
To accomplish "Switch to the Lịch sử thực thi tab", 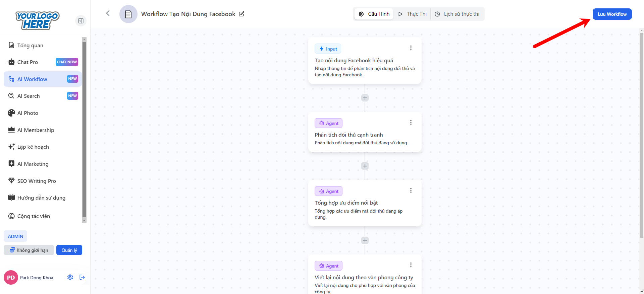I will 457,14.
